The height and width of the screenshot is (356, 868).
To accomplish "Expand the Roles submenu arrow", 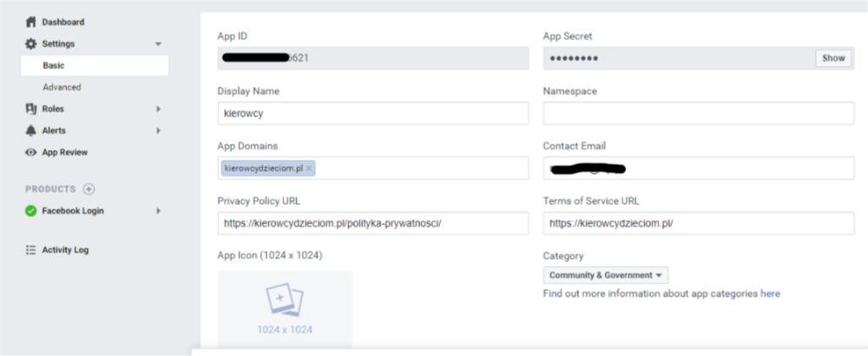I will coord(158,109).
